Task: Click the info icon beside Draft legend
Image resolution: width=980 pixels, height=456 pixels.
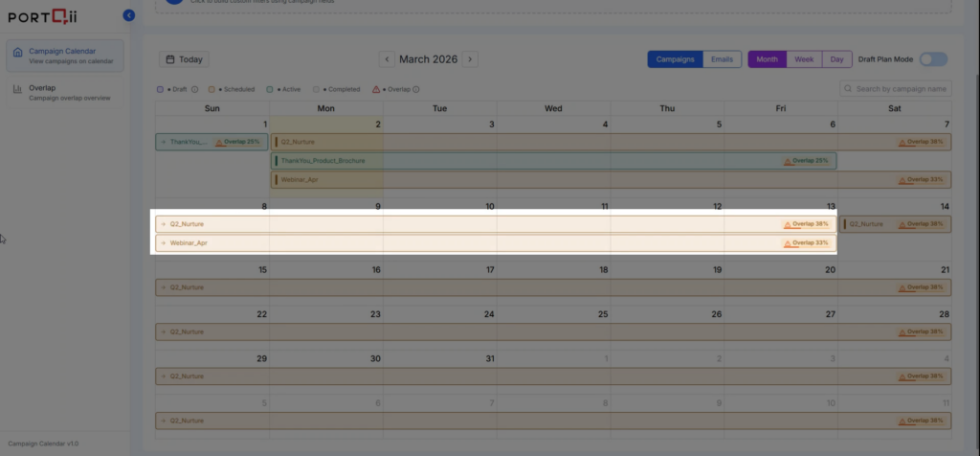Action: pos(194,89)
